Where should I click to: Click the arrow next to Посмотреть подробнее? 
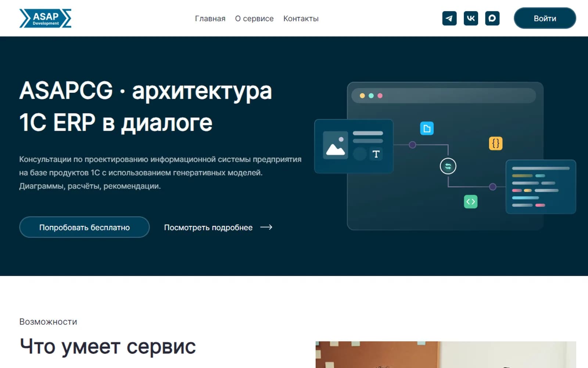tap(266, 227)
